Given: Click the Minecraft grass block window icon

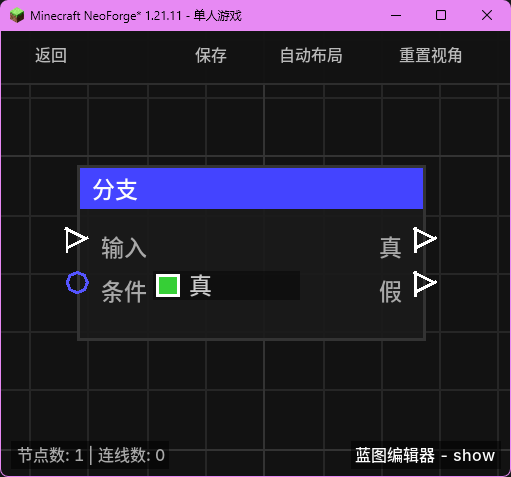Looking at the screenshot, I should point(17,15).
